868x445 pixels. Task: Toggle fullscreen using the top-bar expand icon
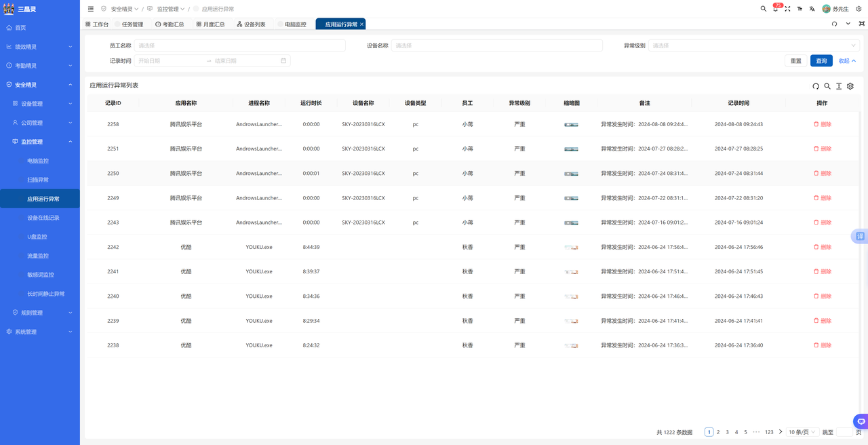789,9
